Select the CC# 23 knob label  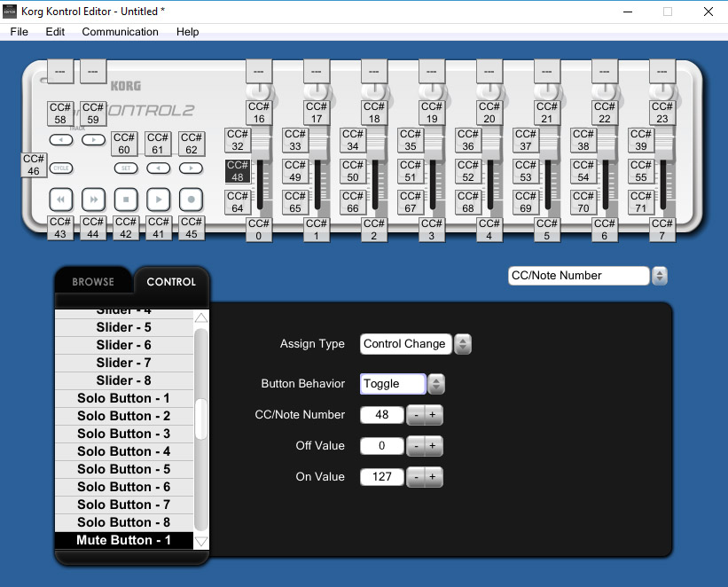[662, 113]
